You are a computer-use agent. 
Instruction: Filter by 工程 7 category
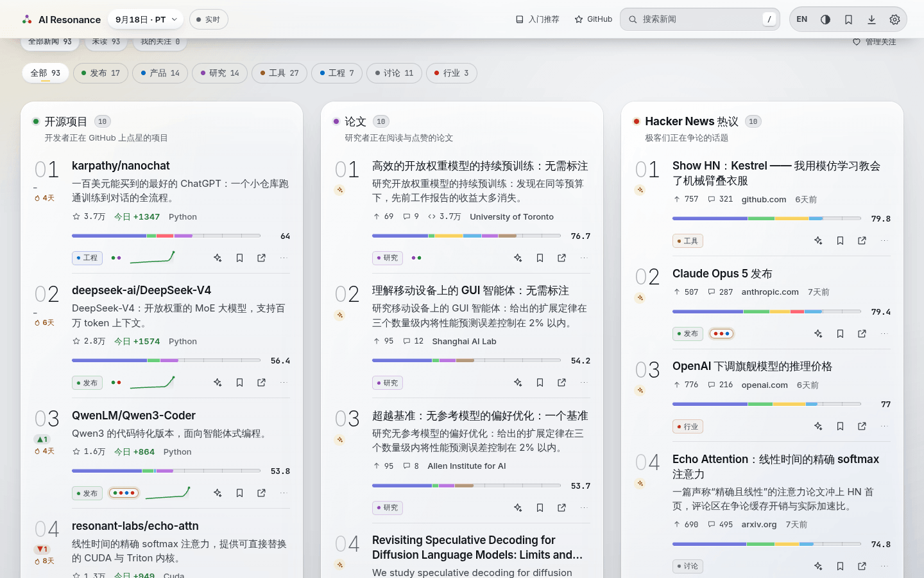coord(337,73)
